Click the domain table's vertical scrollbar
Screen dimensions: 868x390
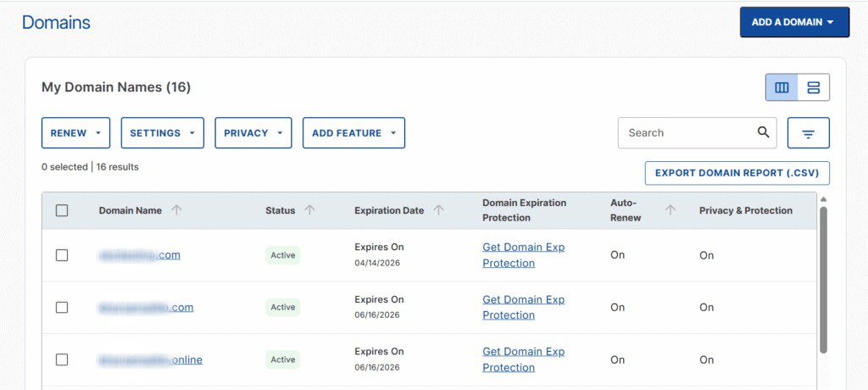[822, 280]
